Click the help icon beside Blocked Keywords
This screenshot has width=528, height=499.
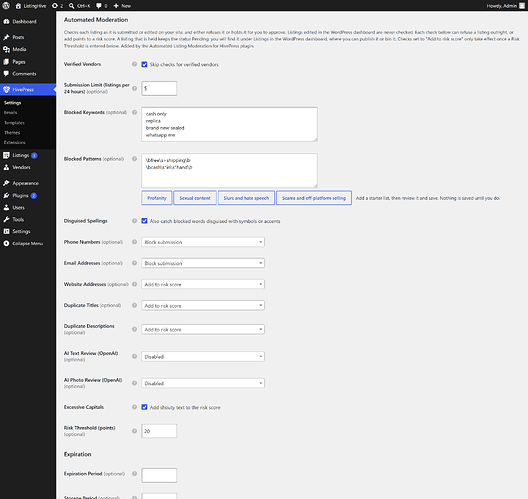pos(134,112)
